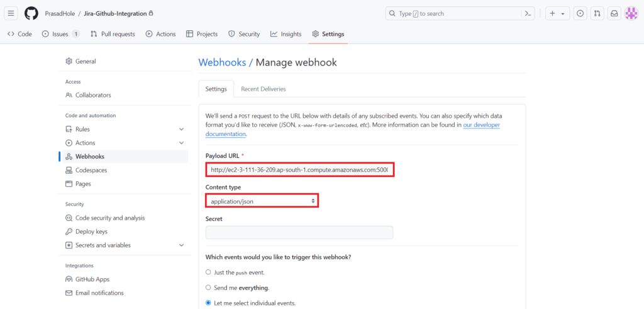Expand the Secrets and variables chevron
This screenshot has width=644, height=309.
click(182, 245)
